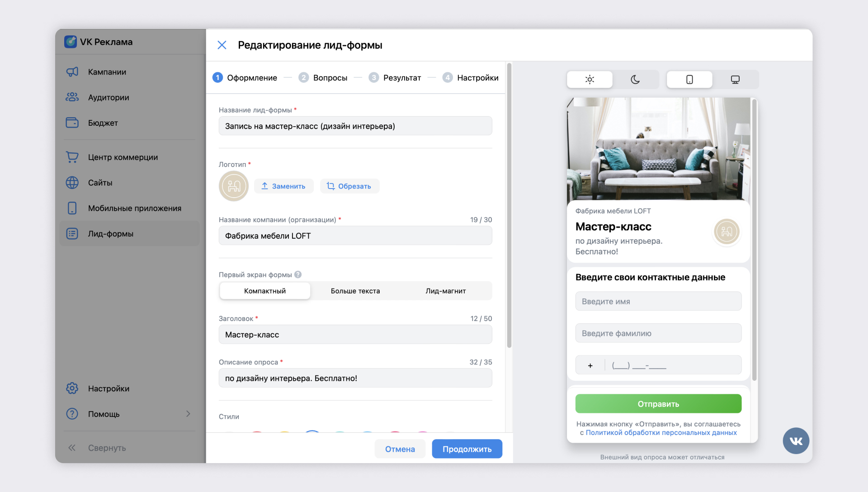Switch preview to dark theme

coord(635,80)
